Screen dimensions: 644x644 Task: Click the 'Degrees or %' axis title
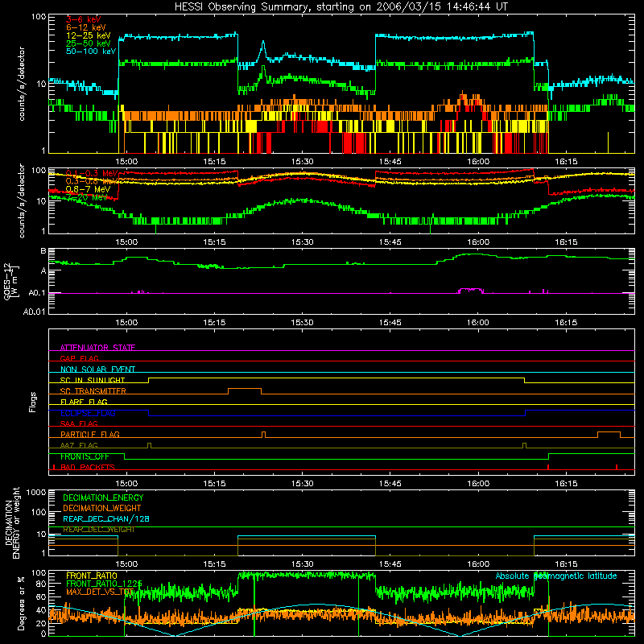pyautogui.click(x=21, y=603)
